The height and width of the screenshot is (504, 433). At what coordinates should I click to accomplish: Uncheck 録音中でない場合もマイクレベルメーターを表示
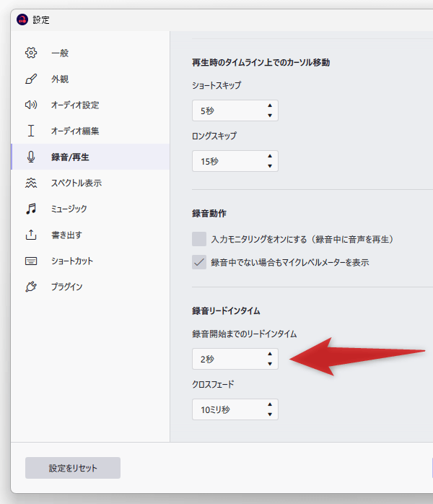click(199, 262)
